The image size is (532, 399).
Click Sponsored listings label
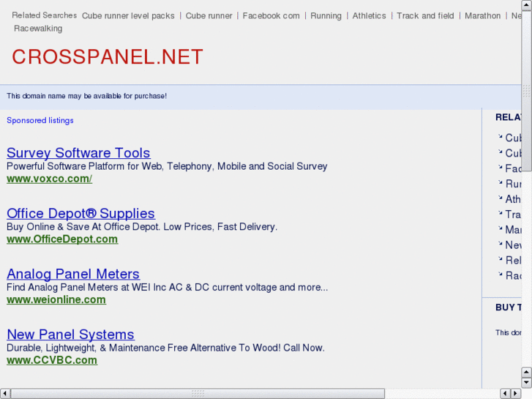point(40,121)
